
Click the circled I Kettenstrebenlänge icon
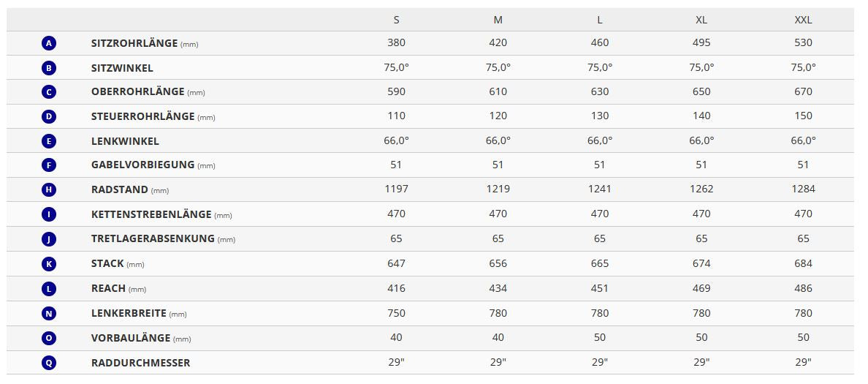(49, 215)
